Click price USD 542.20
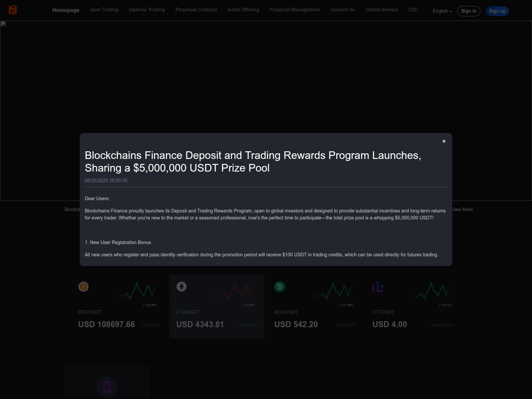This screenshot has height=399, width=532. (x=296, y=325)
